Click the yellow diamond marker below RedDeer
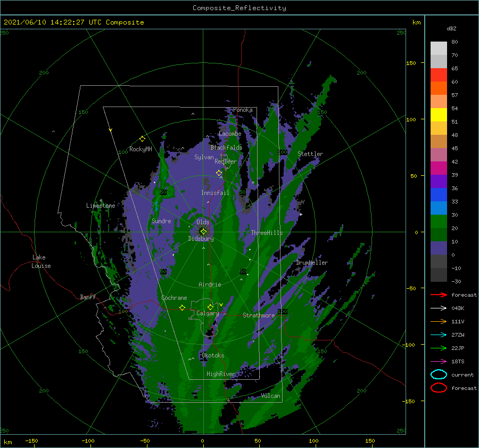 [219, 173]
